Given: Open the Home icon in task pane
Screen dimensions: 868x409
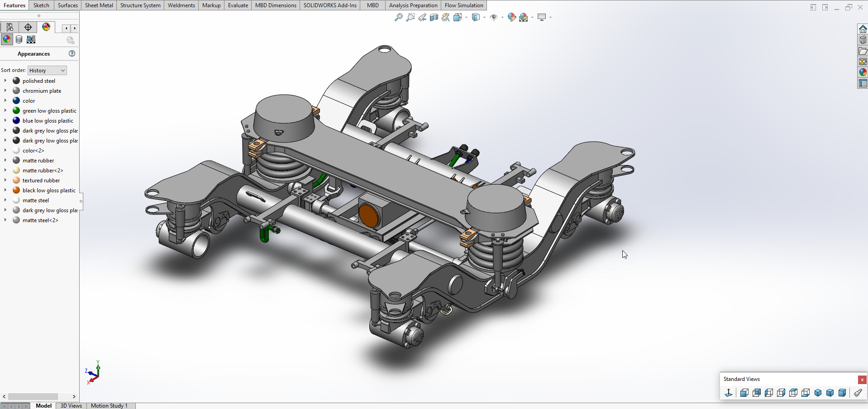Looking at the screenshot, I should pyautogui.click(x=863, y=29).
